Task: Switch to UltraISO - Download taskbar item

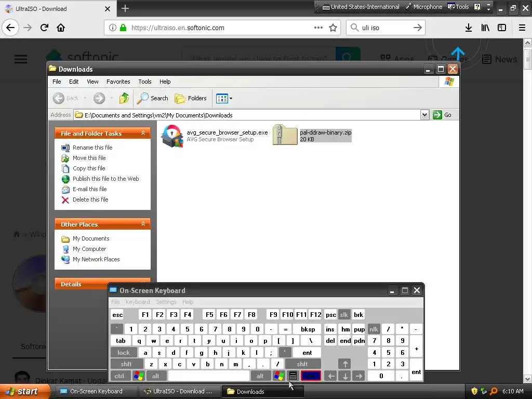Action: [179, 391]
